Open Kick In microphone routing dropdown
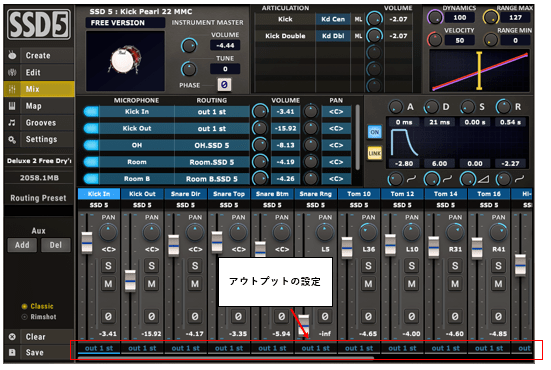Viewport: 551px width, 370px height. pyautogui.click(x=212, y=112)
